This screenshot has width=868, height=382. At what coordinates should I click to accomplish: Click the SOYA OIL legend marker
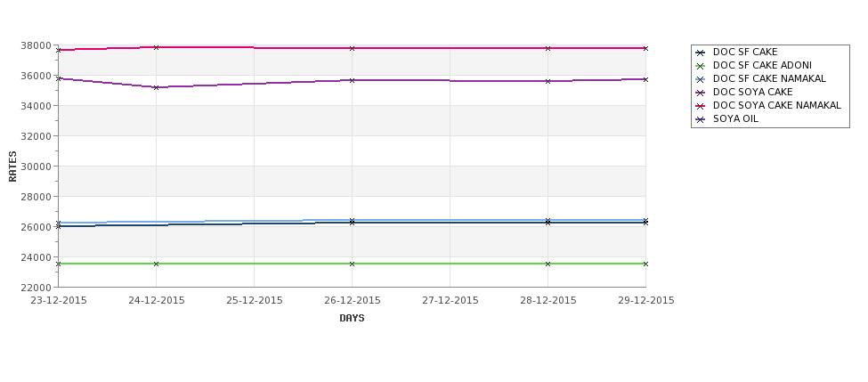[701, 119]
